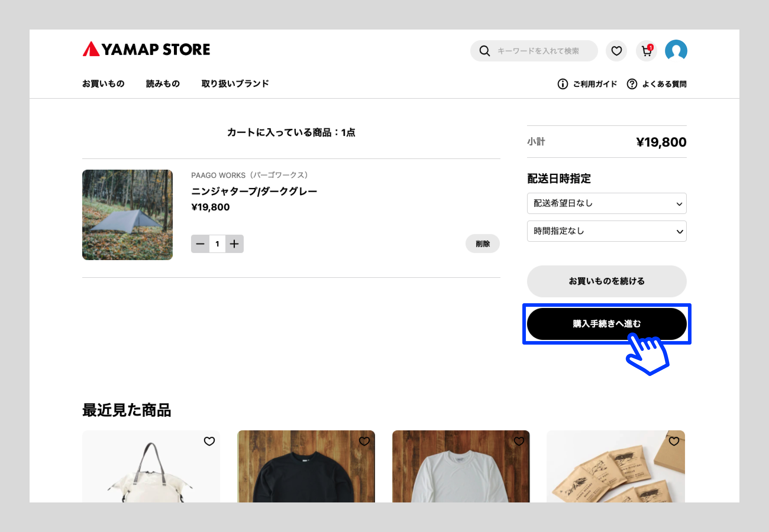Screen dimensions: 769x532
Task: Favorite the coffee drip bags item
Action: [x=674, y=441]
